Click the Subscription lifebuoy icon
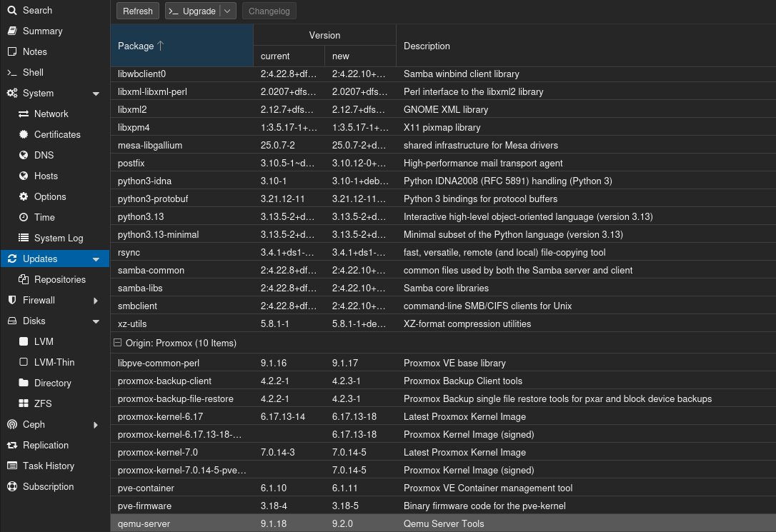 [12, 486]
